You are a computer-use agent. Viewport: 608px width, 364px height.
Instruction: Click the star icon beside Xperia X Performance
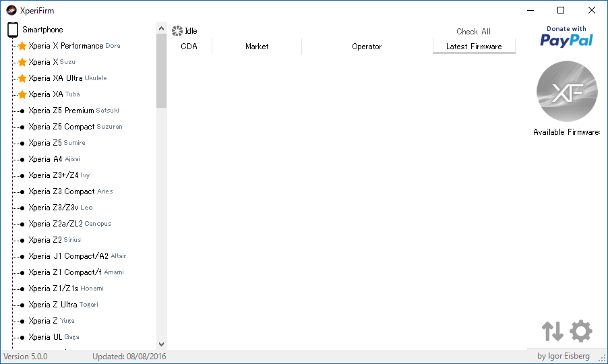[x=22, y=46]
